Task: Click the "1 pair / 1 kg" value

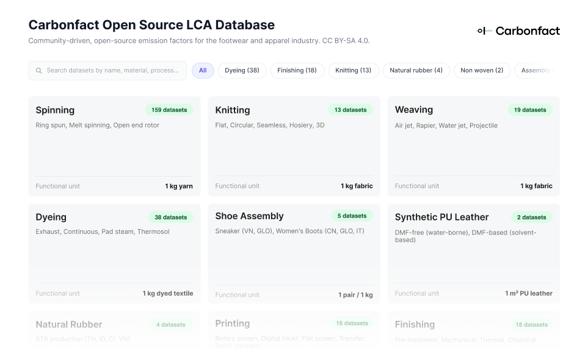Action: point(355,295)
